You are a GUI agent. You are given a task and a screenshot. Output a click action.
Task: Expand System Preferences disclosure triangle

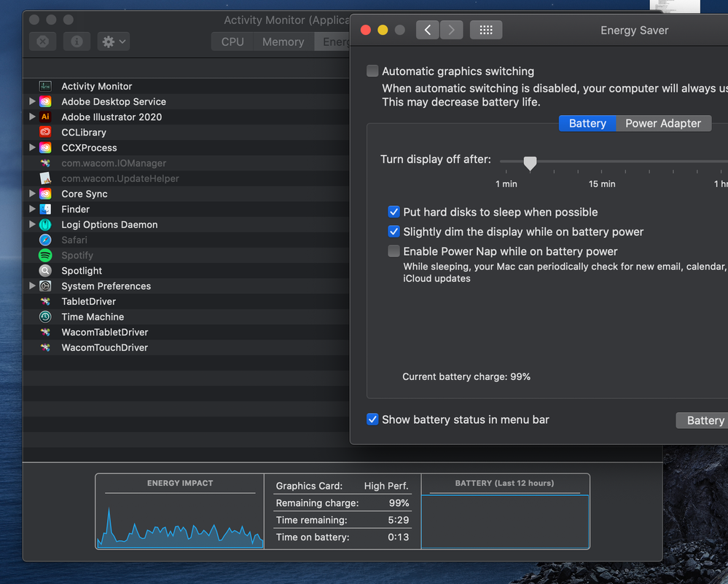point(32,285)
